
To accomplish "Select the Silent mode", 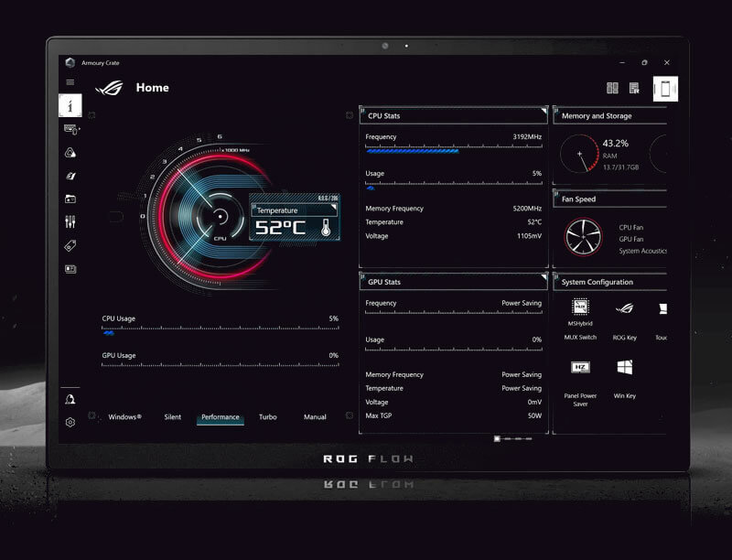I will [172, 416].
